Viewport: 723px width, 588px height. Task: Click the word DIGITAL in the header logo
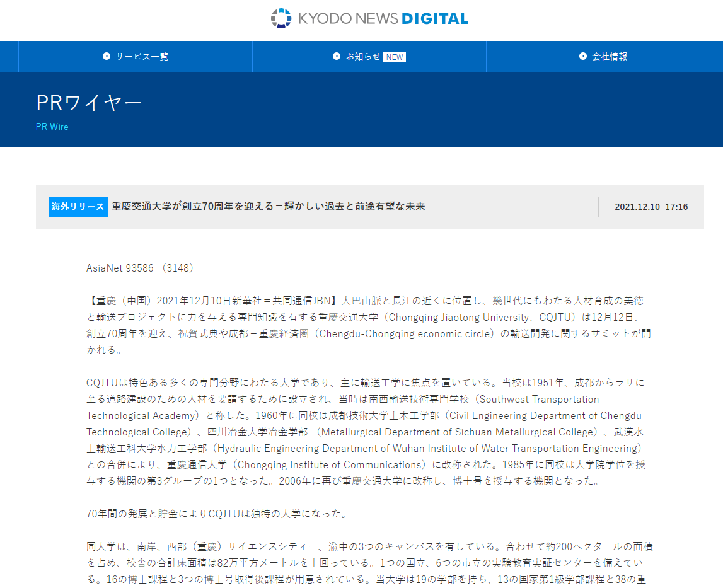pos(435,18)
